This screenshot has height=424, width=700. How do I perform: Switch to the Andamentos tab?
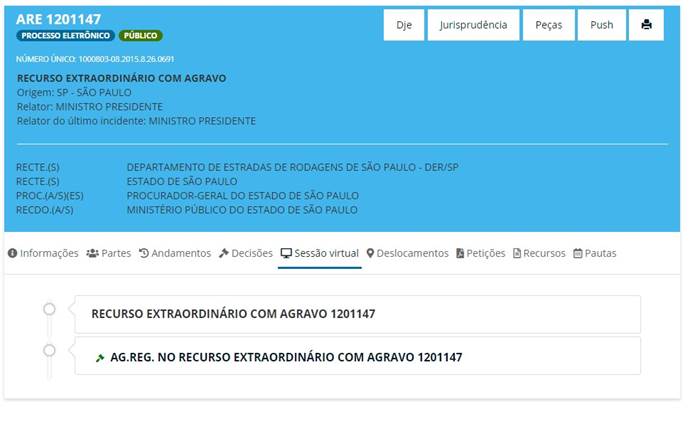[175, 254]
